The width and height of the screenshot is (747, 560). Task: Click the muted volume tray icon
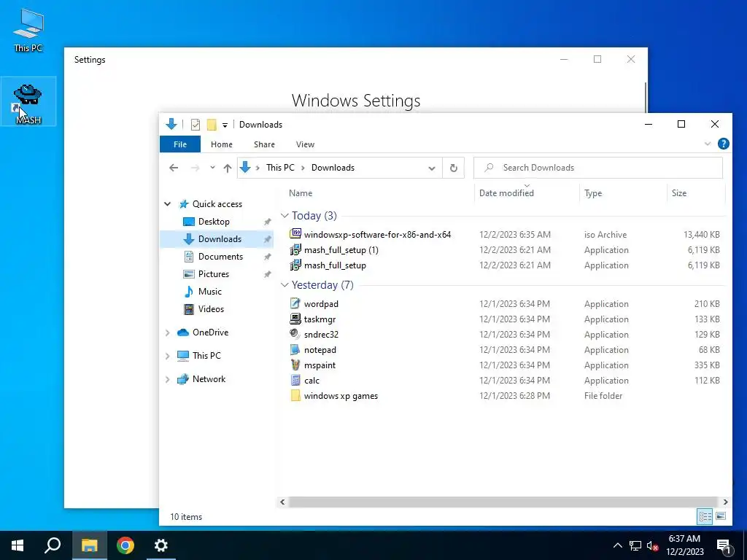(x=653, y=545)
